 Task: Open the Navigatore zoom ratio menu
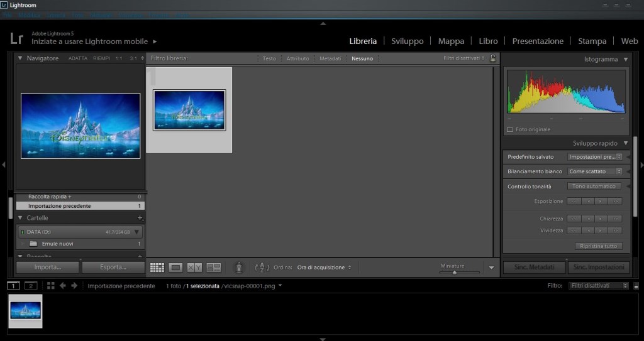(x=143, y=58)
